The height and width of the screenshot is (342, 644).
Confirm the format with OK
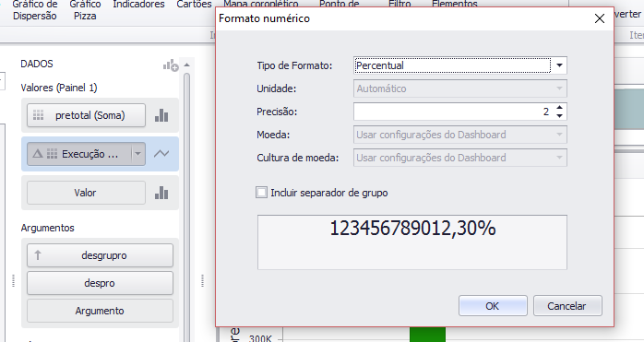point(493,306)
